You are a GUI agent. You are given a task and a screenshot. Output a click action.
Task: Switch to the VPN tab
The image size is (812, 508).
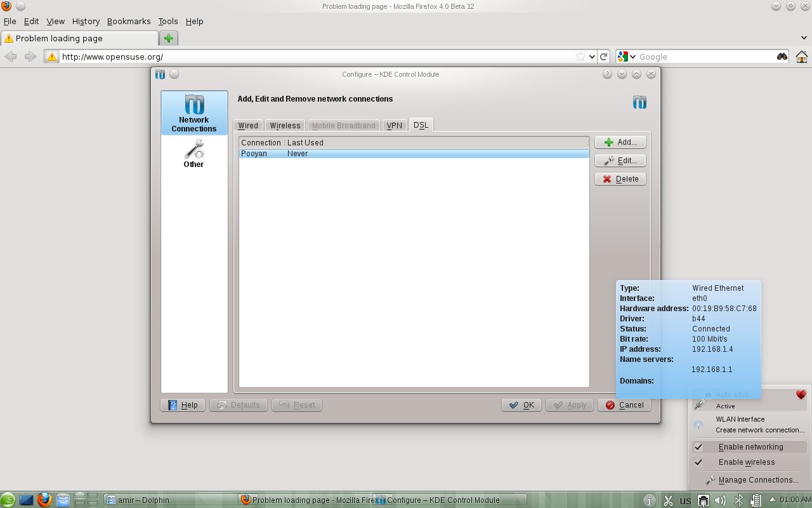395,125
